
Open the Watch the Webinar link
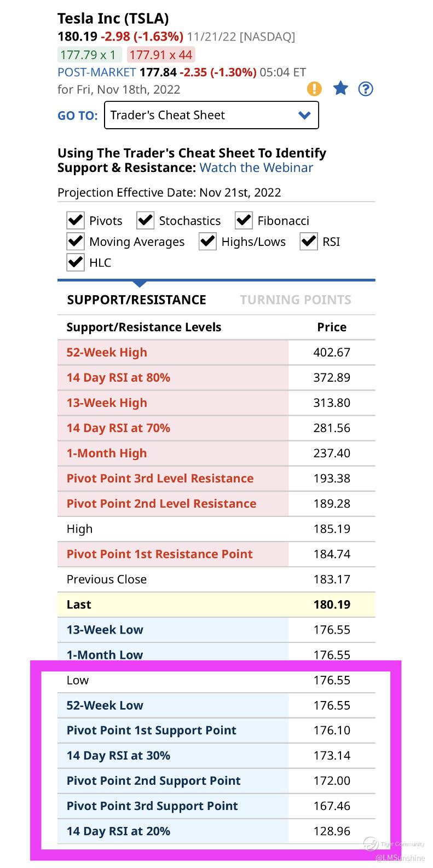[256, 168]
